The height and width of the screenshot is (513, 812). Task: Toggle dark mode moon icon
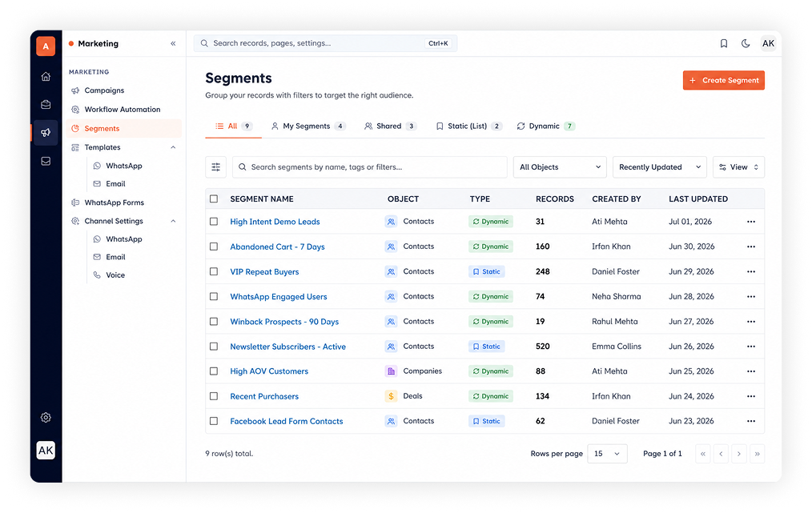(x=746, y=43)
